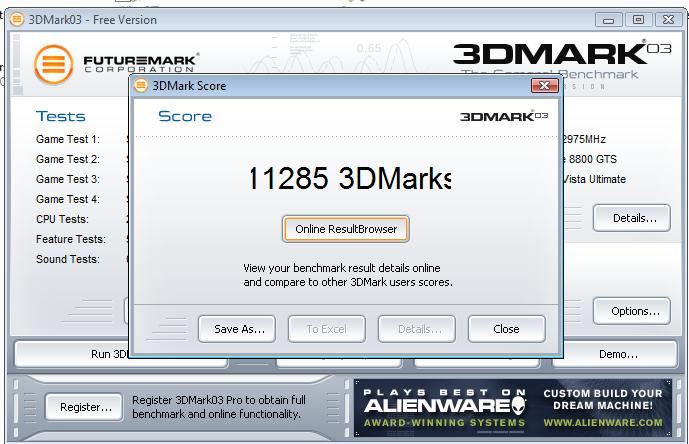Click the 3DMARK03 logo inside Score dialog
The width and height of the screenshot is (689, 444).
coord(504,116)
